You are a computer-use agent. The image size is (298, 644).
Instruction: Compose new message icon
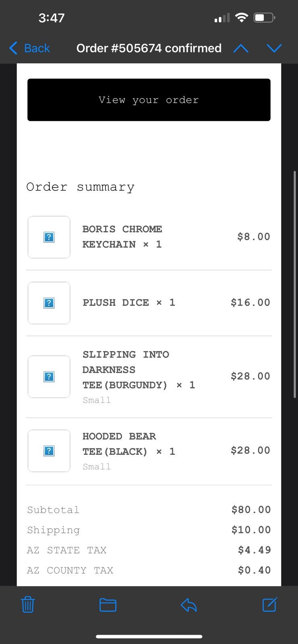point(269,605)
